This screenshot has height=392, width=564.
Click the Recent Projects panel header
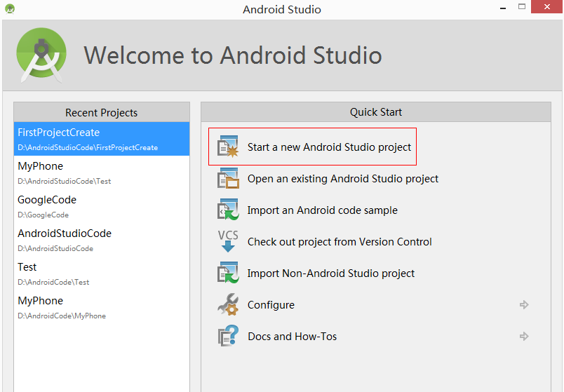[x=102, y=112]
